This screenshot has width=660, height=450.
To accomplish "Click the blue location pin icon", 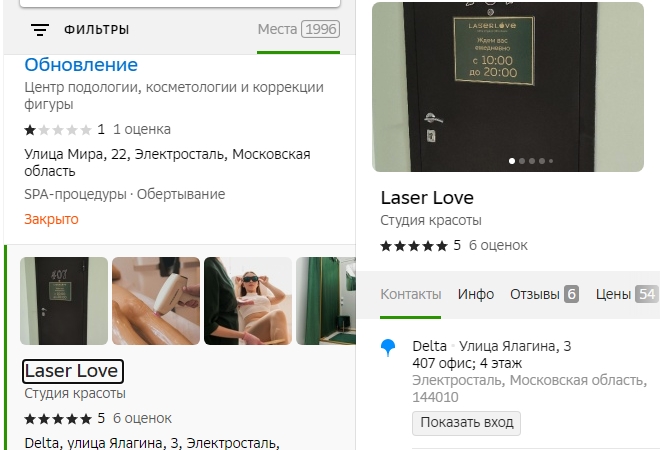I will tap(388, 348).
